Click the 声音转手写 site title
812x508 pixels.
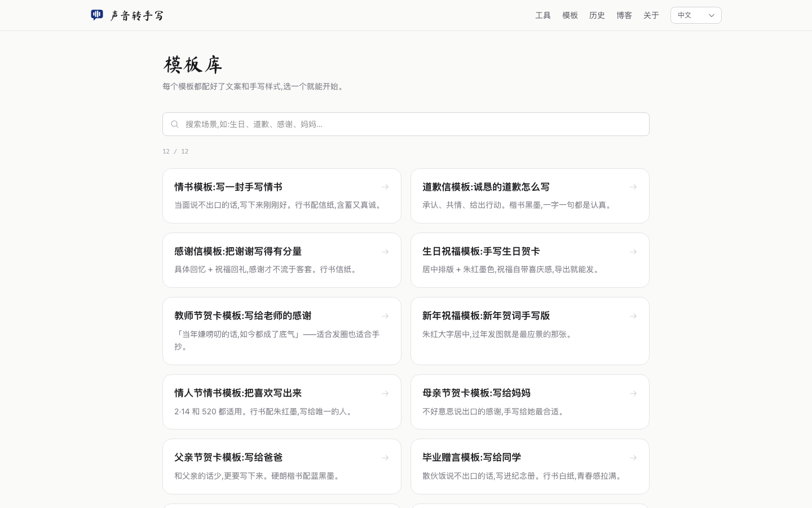click(x=137, y=15)
